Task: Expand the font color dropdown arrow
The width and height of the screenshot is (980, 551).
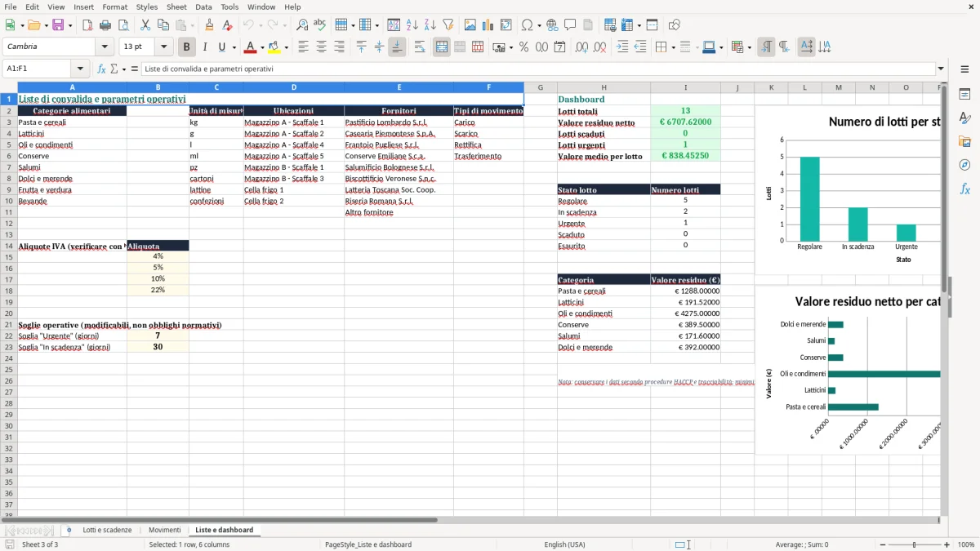Action: point(262,47)
